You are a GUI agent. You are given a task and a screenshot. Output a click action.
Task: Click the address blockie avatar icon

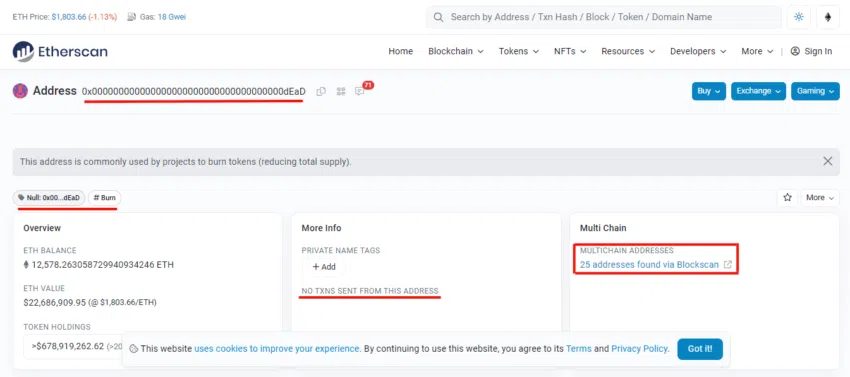tap(20, 91)
